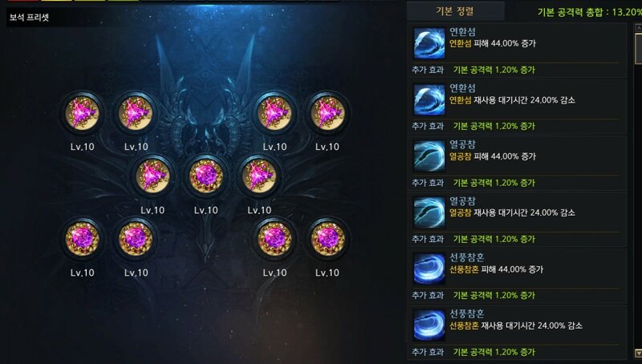Select the center middle-row round gem
The image size is (642, 364).
click(206, 176)
